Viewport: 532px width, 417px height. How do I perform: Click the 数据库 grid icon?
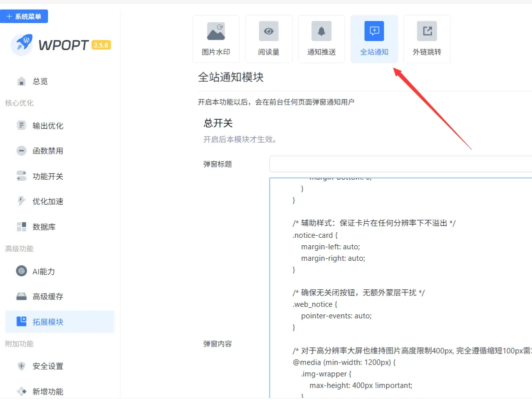tap(21, 227)
